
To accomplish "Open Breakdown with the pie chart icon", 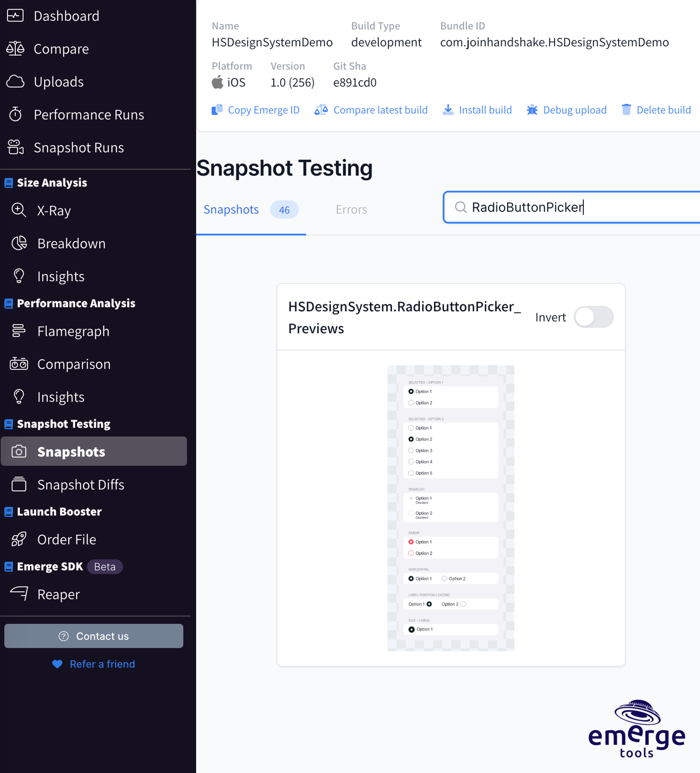I will pyautogui.click(x=18, y=243).
